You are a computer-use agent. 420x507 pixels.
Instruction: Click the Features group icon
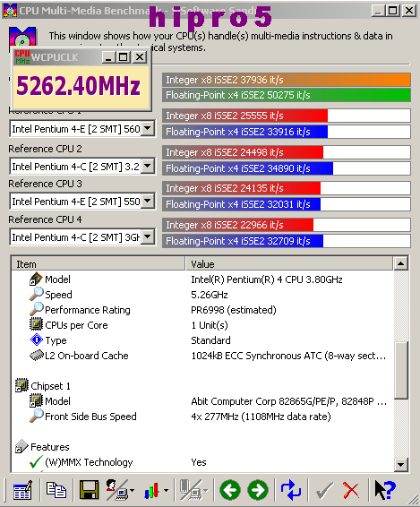coord(21,446)
